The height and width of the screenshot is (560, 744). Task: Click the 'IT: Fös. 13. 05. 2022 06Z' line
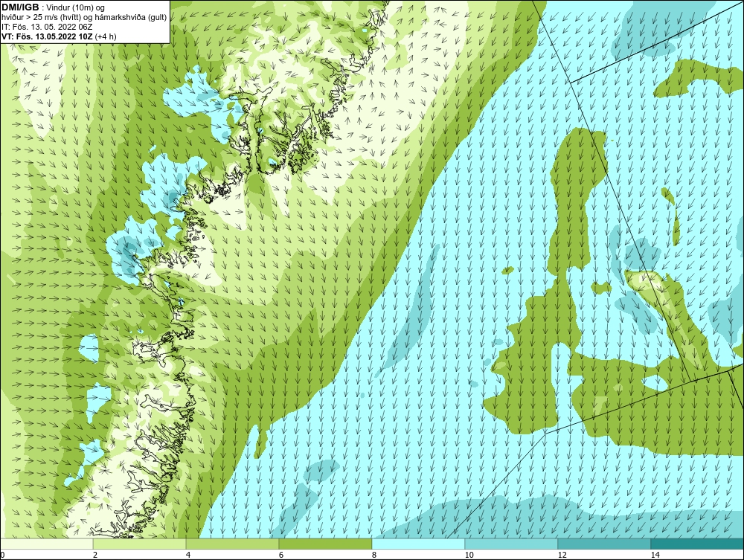47,27
